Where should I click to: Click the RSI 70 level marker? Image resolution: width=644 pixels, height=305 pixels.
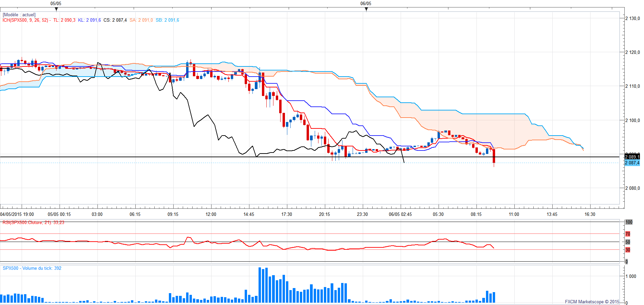(628, 234)
